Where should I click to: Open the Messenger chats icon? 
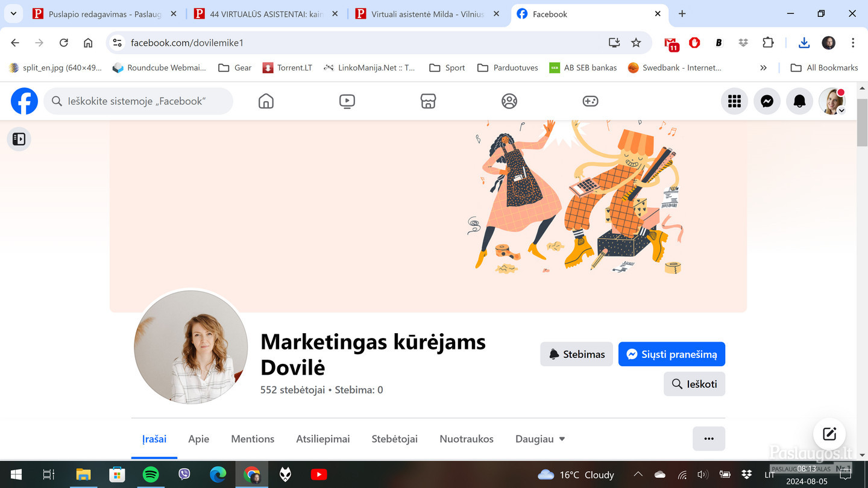click(767, 101)
